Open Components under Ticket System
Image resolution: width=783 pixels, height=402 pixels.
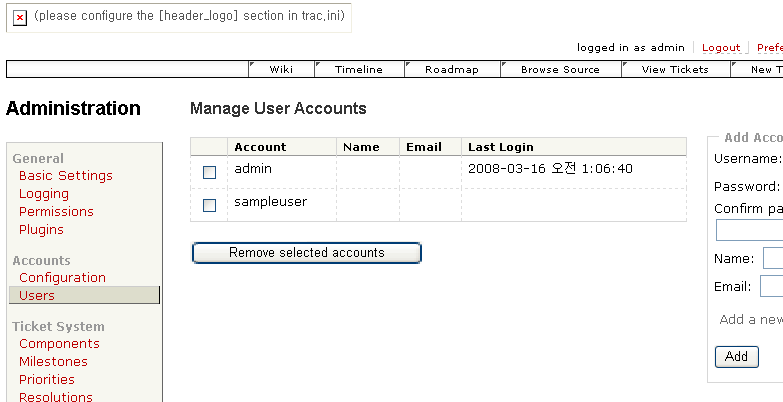point(59,344)
